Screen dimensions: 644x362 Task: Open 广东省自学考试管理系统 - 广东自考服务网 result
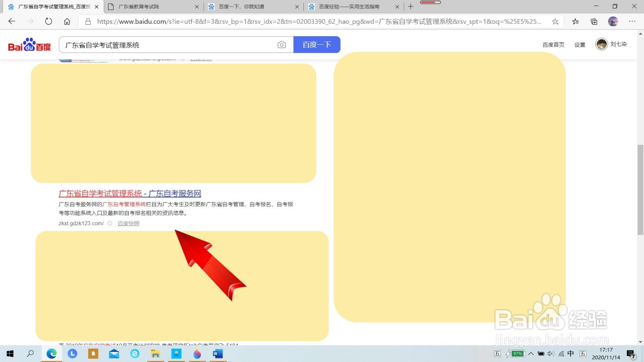click(130, 193)
